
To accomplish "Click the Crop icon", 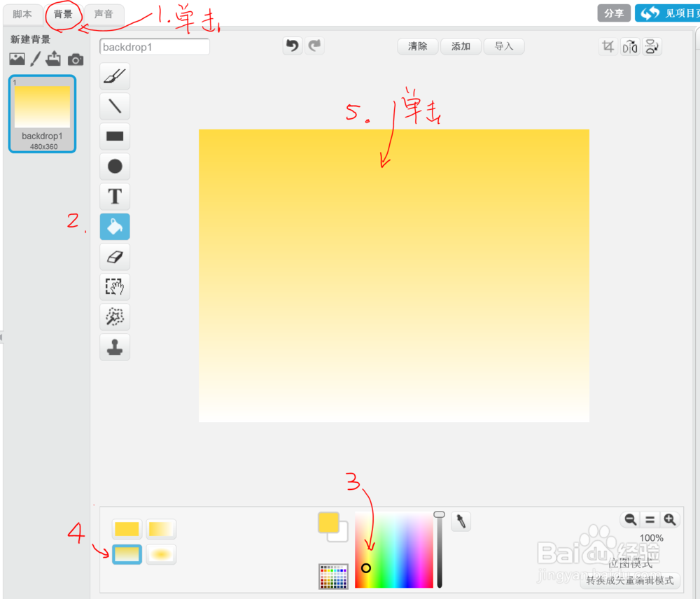I will click(x=608, y=46).
